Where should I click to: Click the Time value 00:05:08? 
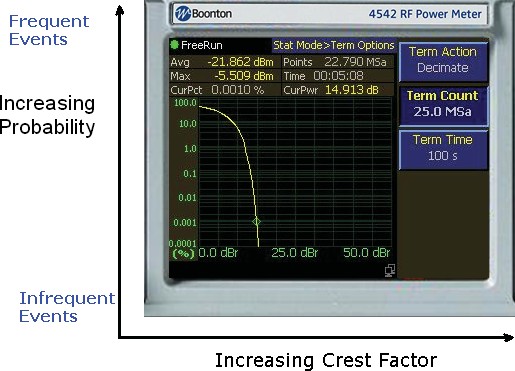338,76
